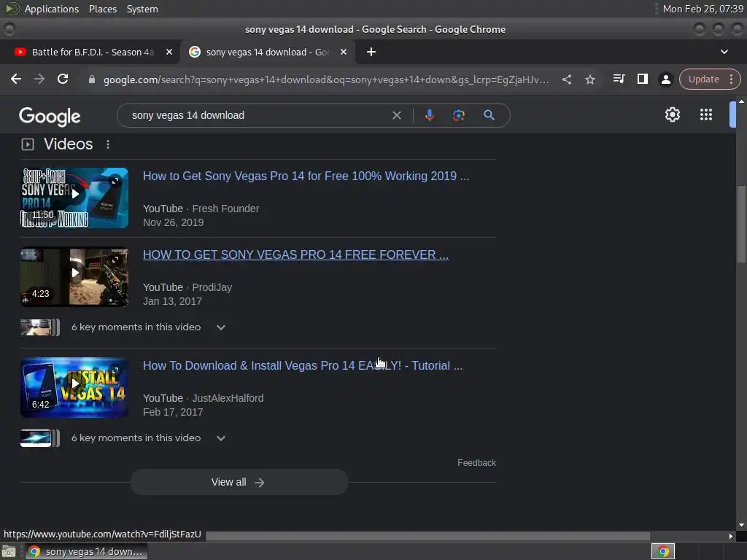
Task: Click 'Nov 26, 2019' date text
Action: click(173, 222)
